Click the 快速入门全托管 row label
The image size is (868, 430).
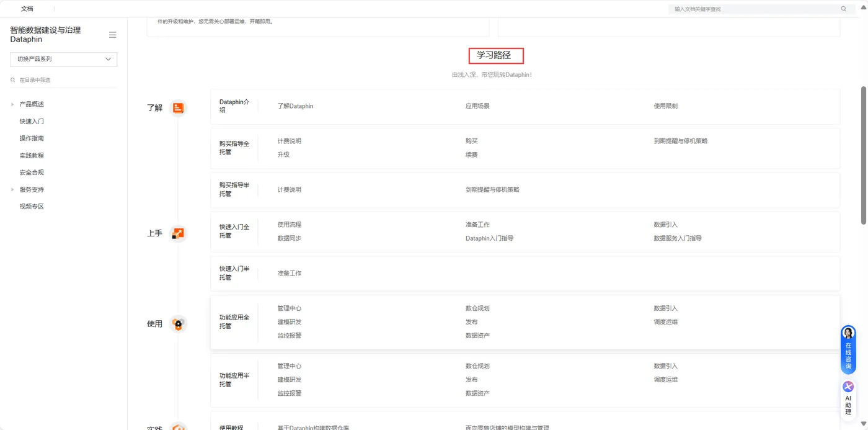tap(234, 231)
